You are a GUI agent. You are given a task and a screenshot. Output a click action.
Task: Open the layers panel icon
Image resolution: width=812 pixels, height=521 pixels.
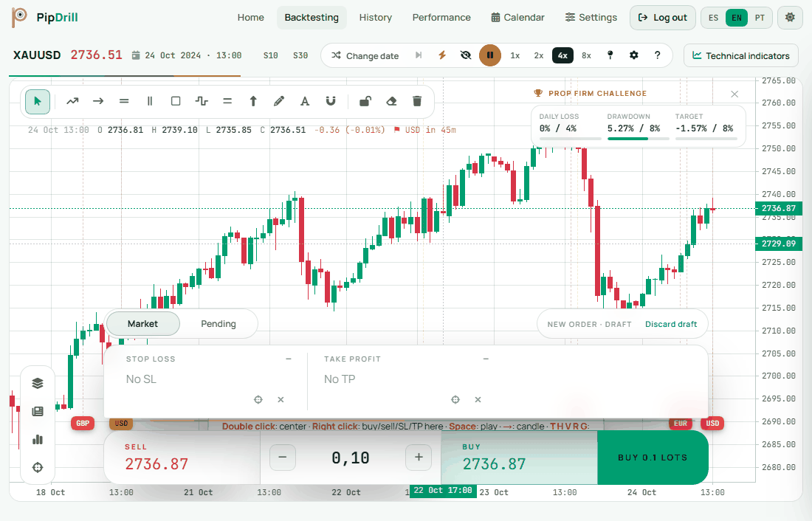pyautogui.click(x=38, y=383)
